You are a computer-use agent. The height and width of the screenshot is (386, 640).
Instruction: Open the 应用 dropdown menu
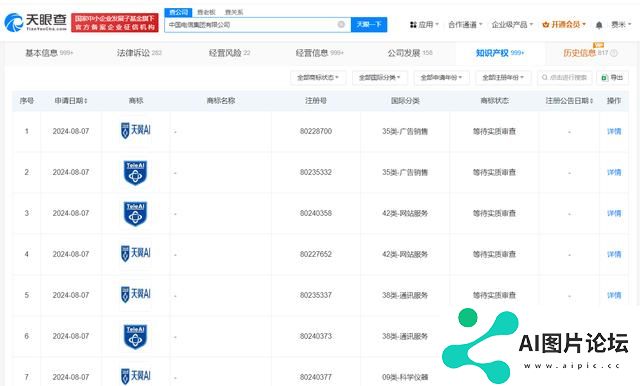(424, 24)
